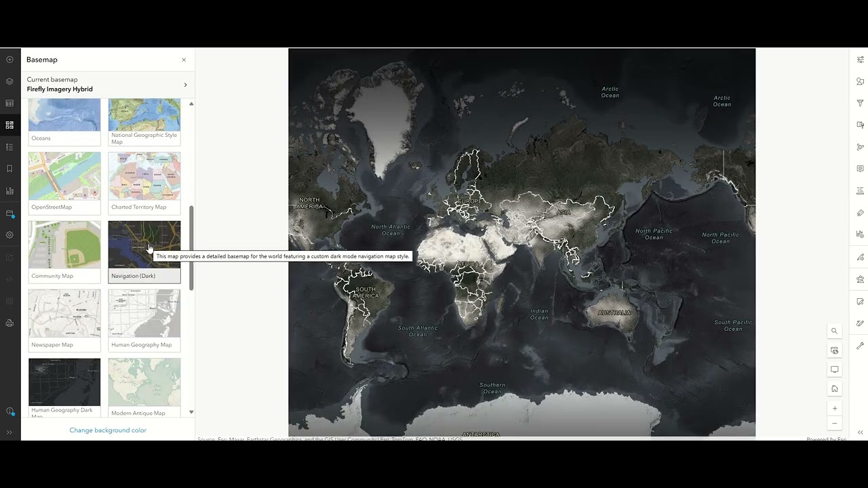The image size is (868, 488).
Task: Select the National Geographic Style Map basemap
Action: coord(144,122)
